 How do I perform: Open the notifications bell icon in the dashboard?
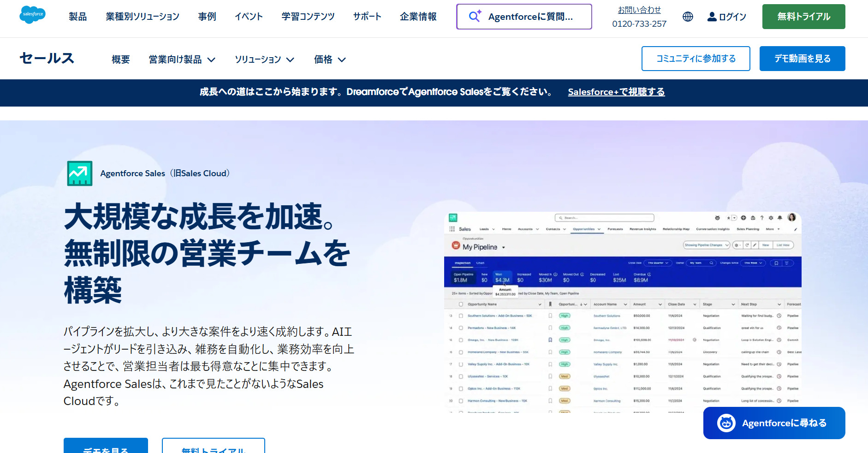pos(779,218)
